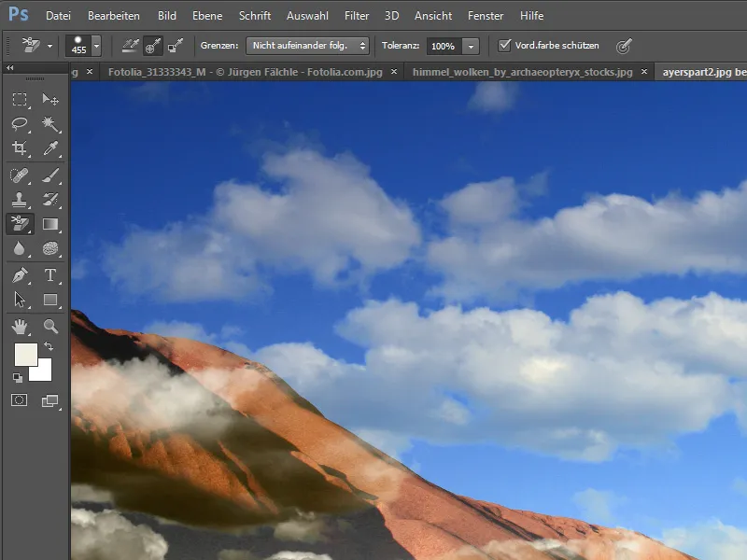Open the Ebene menu
The height and width of the screenshot is (560, 747).
[207, 16]
